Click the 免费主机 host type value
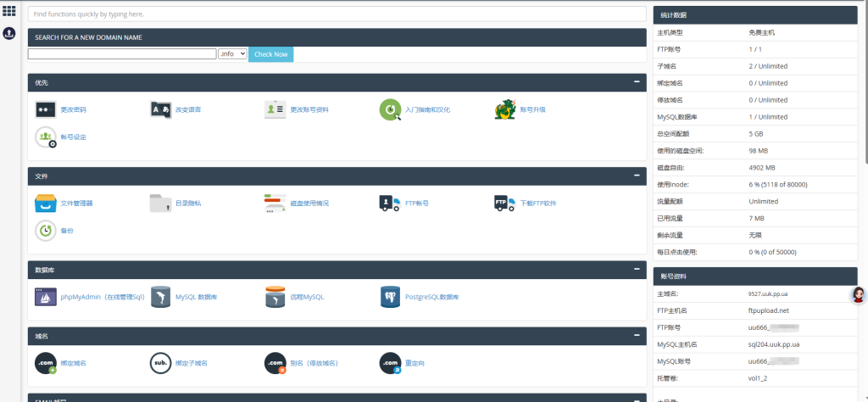The image size is (868, 402). tap(762, 33)
